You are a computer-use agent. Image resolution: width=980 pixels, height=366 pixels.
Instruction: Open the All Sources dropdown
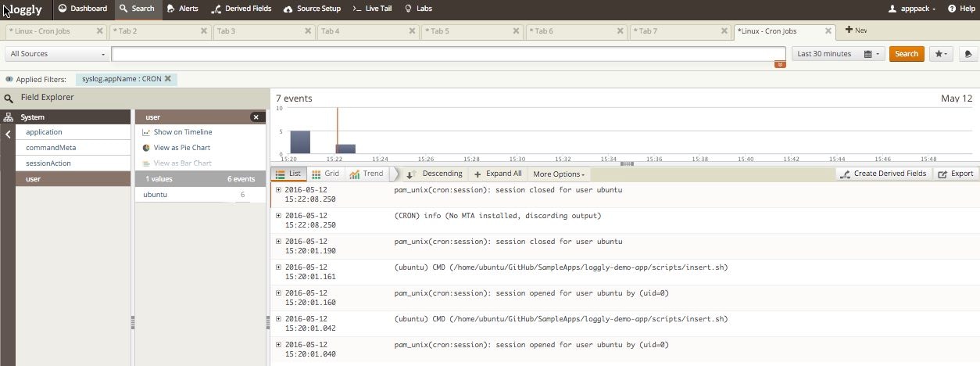(x=58, y=54)
